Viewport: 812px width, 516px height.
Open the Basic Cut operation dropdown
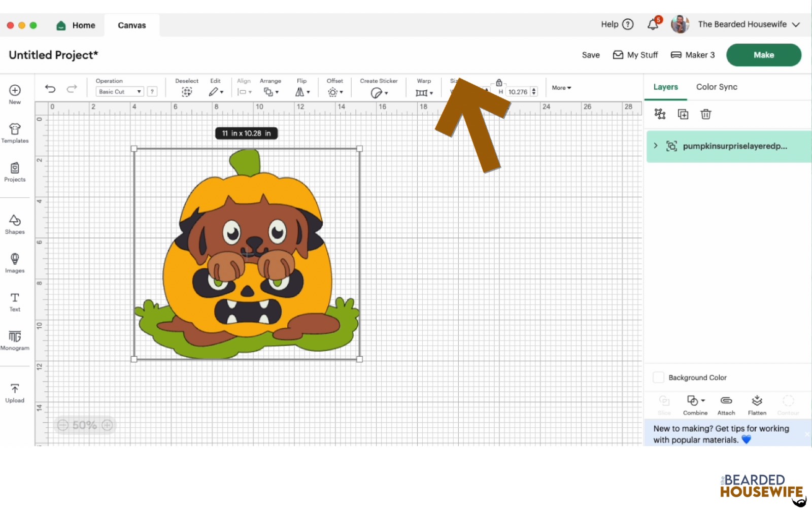119,91
